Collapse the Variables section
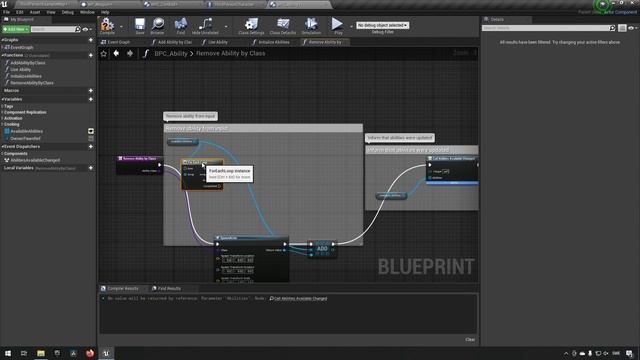The height and width of the screenshot is (360, 640). [x=2, y=99]
